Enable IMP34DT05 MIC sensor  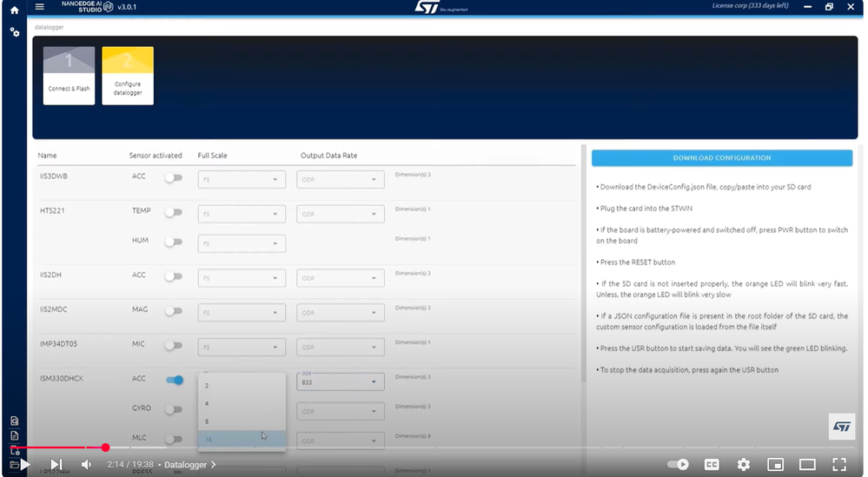(x=174, y=345)
